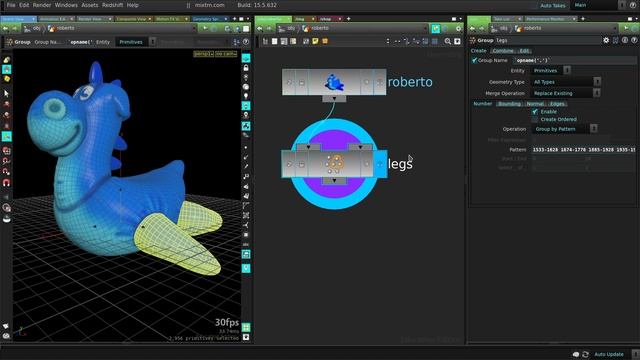
Task: Toggle the blue display flag on legs node
Action: click(x=380, y=164)
